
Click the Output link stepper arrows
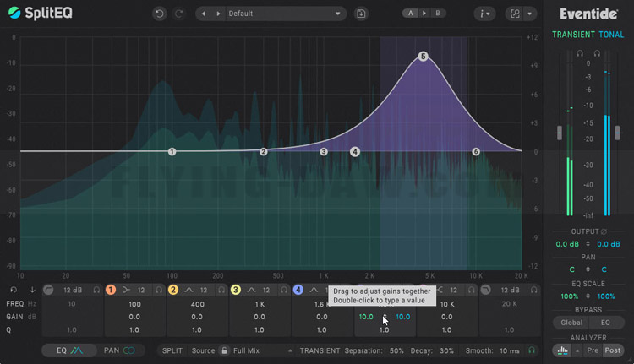click(588, 244)
